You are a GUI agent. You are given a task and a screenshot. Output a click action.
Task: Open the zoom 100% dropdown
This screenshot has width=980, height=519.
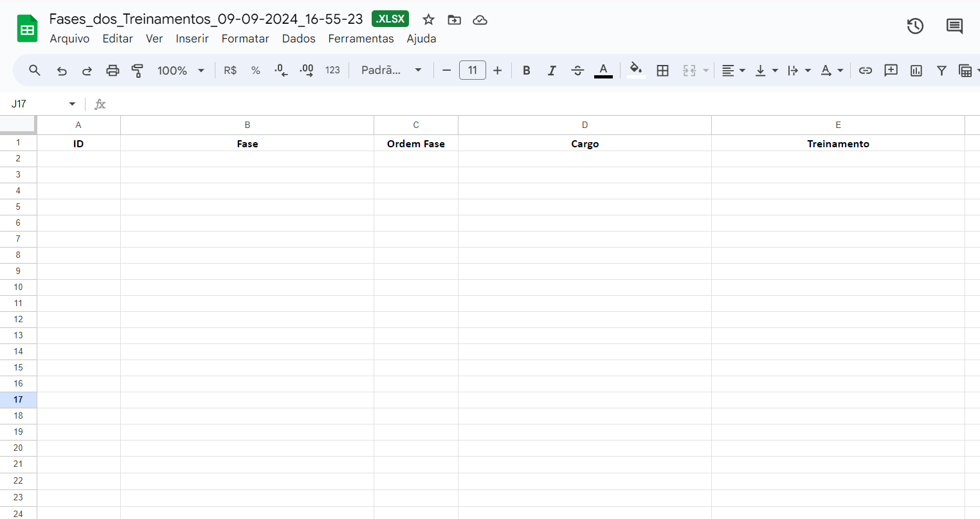coord(181,70)
